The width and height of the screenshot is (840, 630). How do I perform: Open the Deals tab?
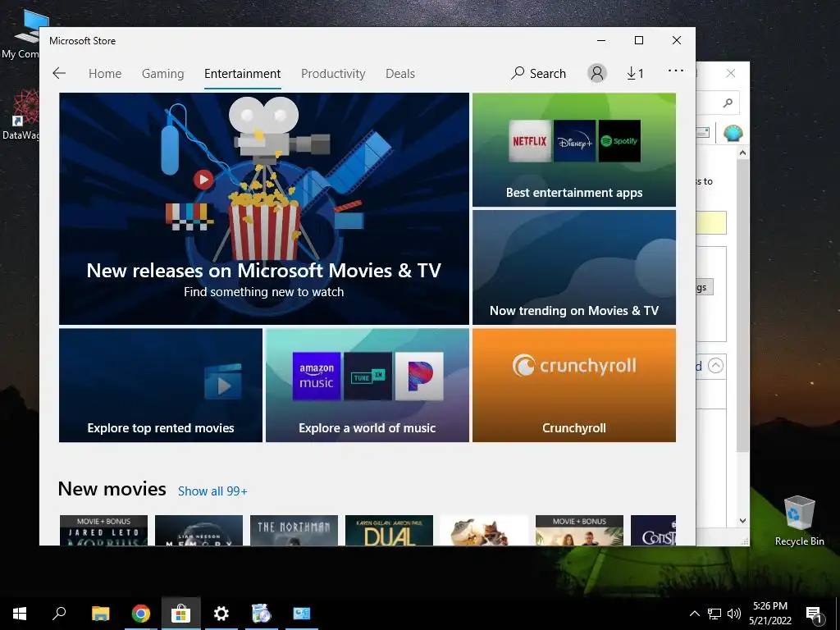tap(400, 73)
